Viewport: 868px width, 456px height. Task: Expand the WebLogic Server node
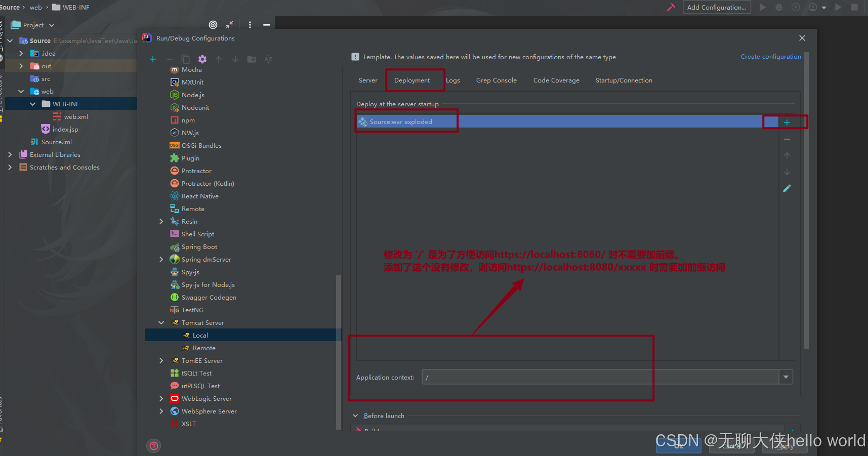point(161,399)
